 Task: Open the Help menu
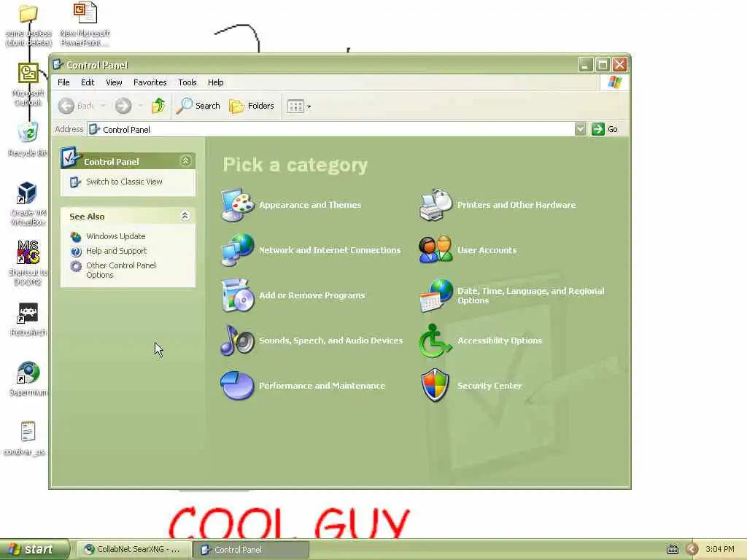[x=215, y=82]
